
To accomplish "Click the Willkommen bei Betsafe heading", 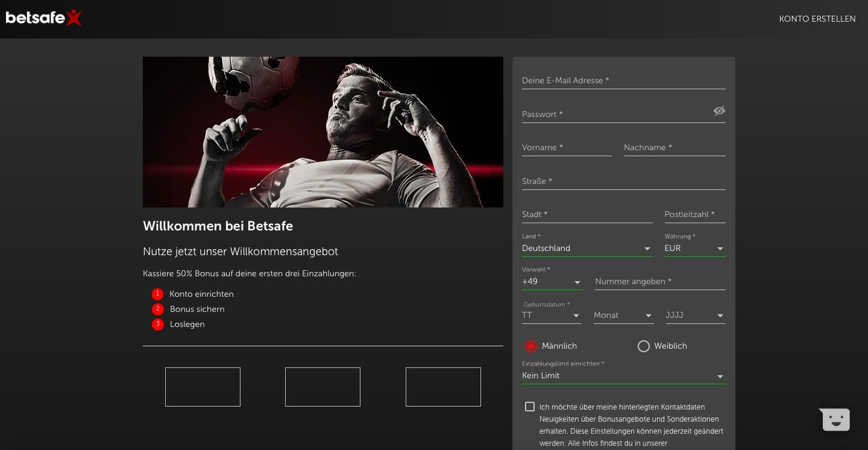I will (218, 226).
